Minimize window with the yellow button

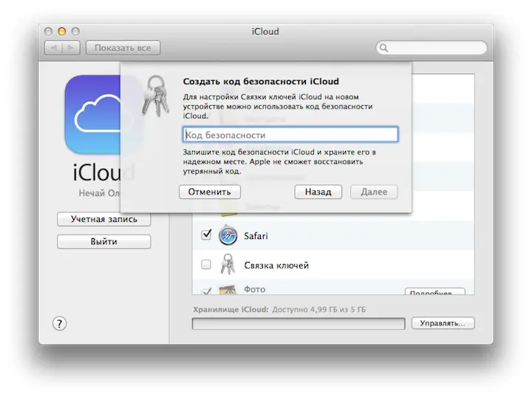[x=62, y=31]
